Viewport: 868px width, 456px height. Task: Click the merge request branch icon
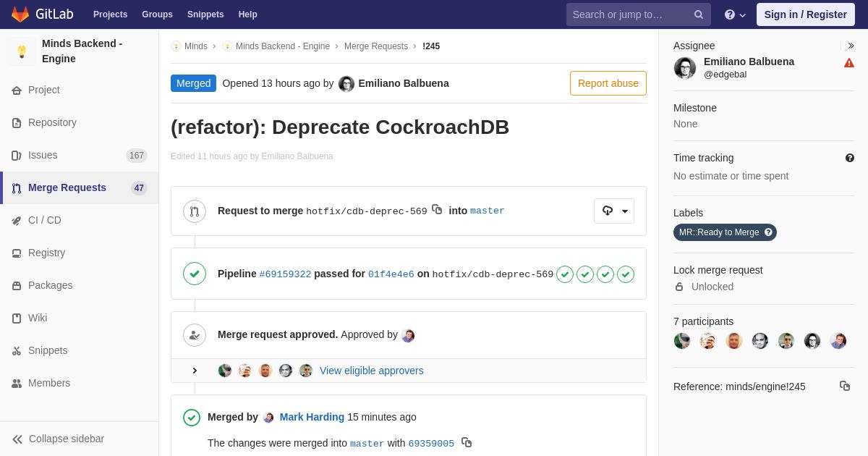click(195, 211)
